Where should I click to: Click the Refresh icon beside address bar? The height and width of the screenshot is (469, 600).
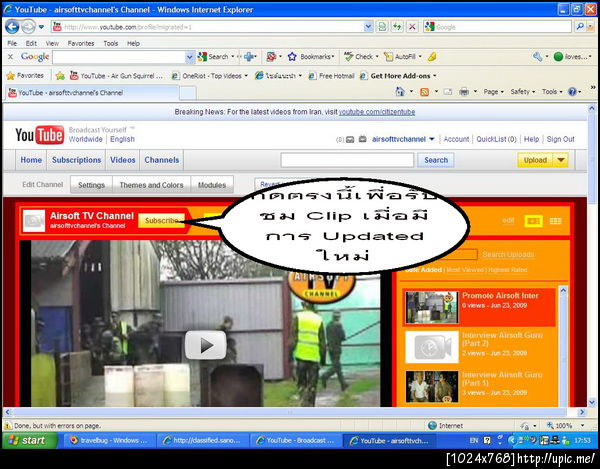[x=397, y=27]
